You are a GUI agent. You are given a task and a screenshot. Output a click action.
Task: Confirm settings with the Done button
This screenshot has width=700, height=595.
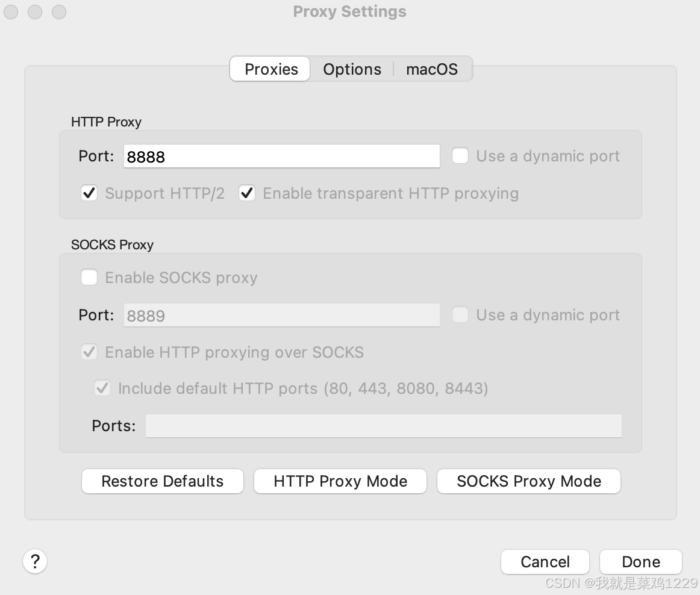pos(640,561)
